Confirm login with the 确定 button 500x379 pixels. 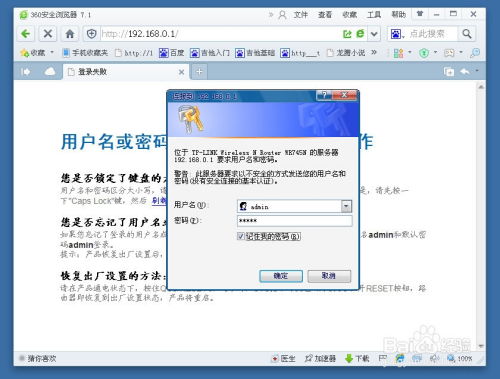[281, 276]
